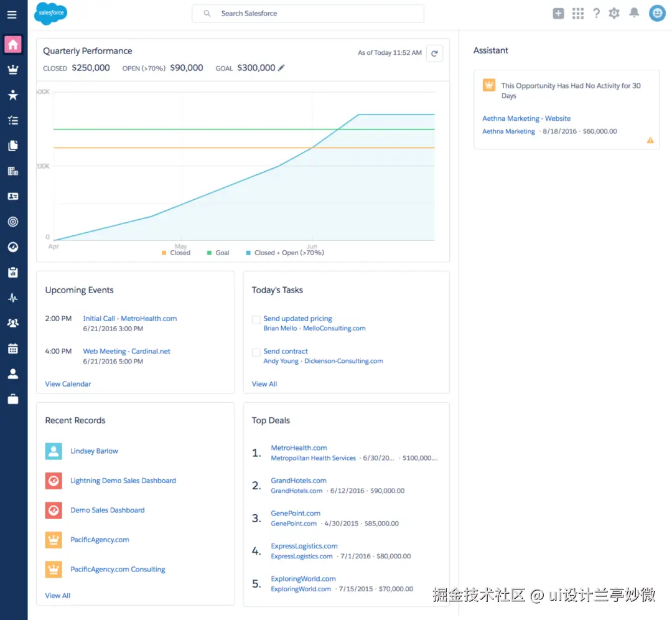Open Aethna Marketing - Website opportunity
Image resolution: width=672 pixels, height=620 pixels.
(x=526, y=118)
